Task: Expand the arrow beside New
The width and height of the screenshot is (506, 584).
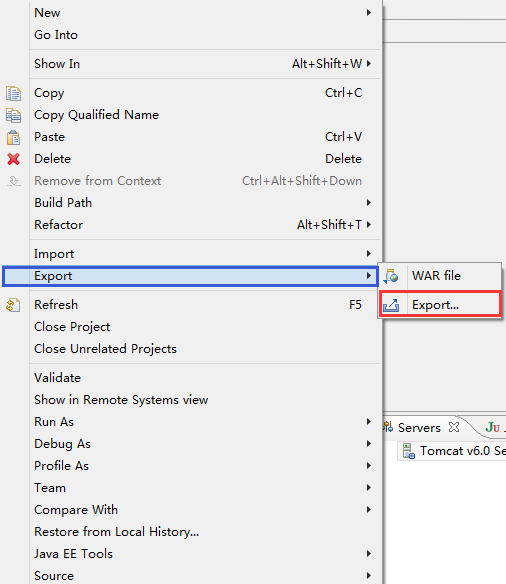Action: click(x=369, y=13)
